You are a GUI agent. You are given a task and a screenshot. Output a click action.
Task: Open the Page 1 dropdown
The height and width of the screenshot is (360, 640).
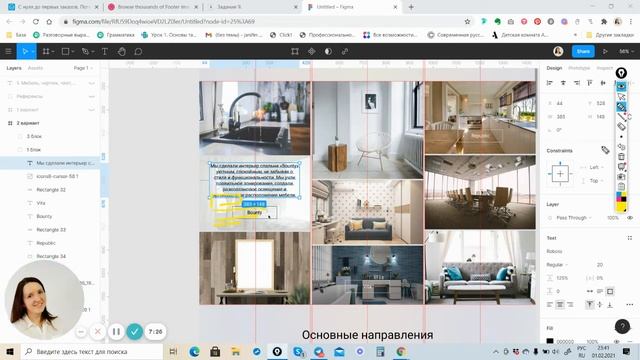[x=83, y=68]
